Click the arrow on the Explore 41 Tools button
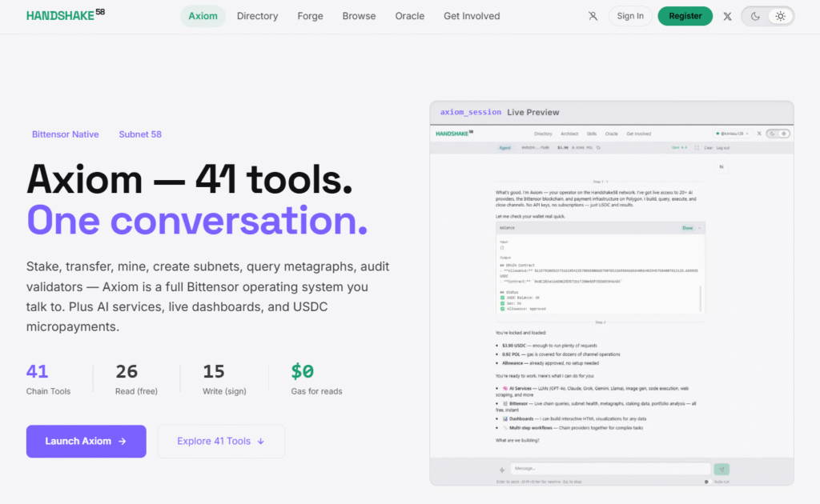The width and height of the screenshot is (820, 504). pyautogui.click(x=261, y=441)
